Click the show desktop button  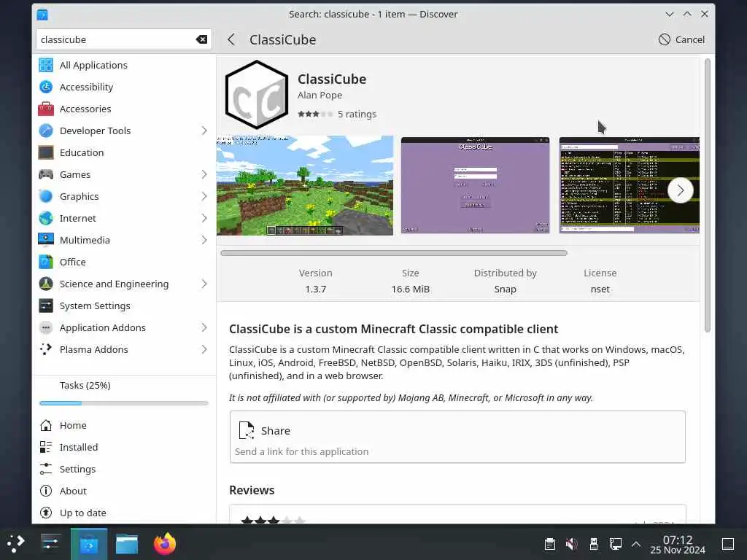[728, 543]
